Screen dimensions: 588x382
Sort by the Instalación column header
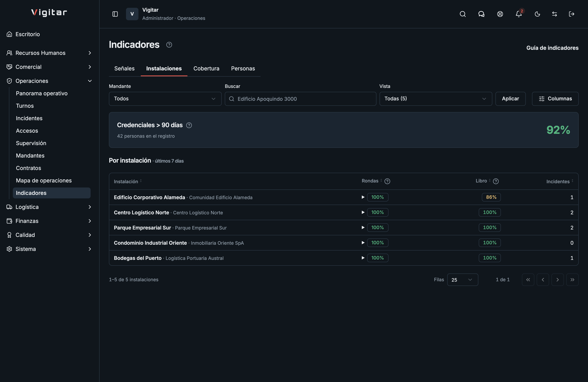coord(128,181)
